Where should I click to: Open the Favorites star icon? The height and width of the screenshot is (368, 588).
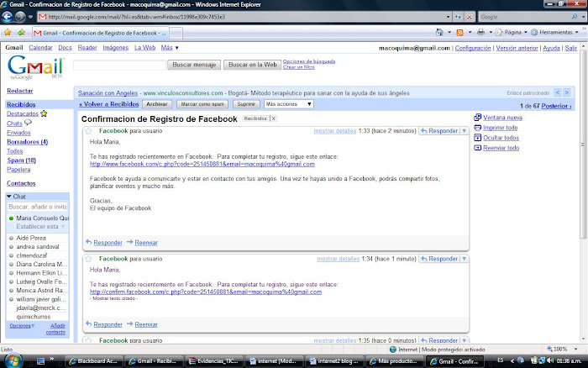(8, 33)
